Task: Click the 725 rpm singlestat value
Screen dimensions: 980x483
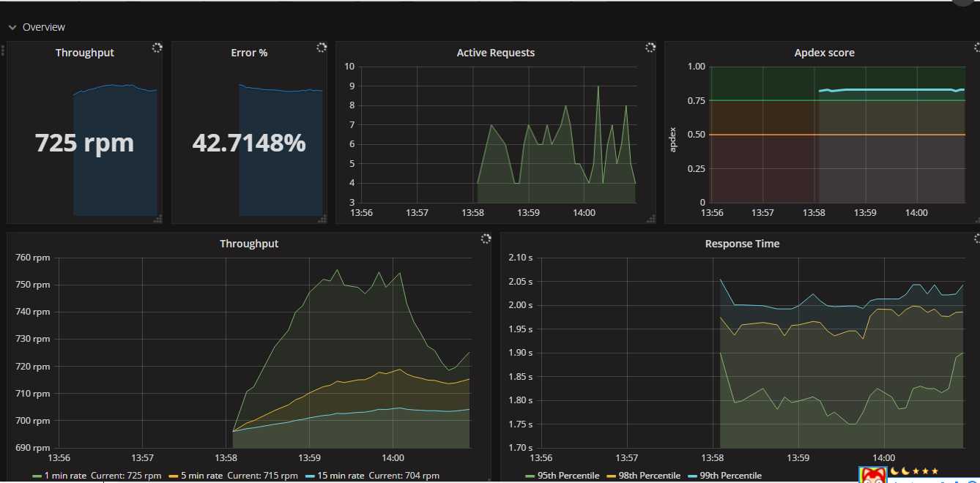Action: click(x=85, y=143)
